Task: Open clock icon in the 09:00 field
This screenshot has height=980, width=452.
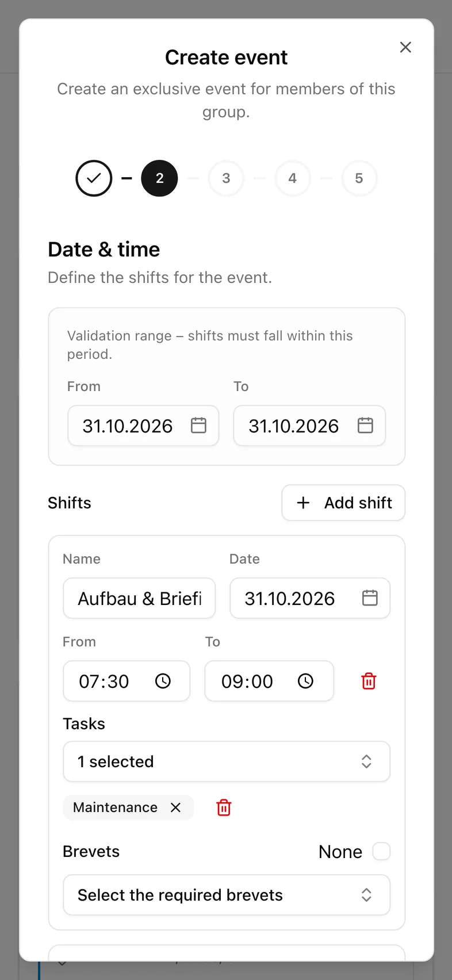Action: [305, 681]
